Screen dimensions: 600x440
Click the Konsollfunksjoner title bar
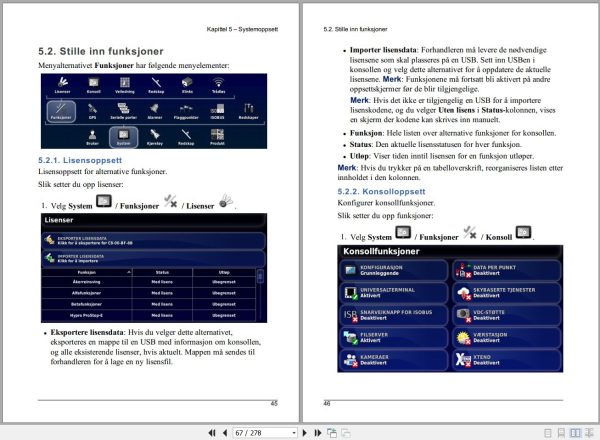pyautogui.click(x=450, y=251)
